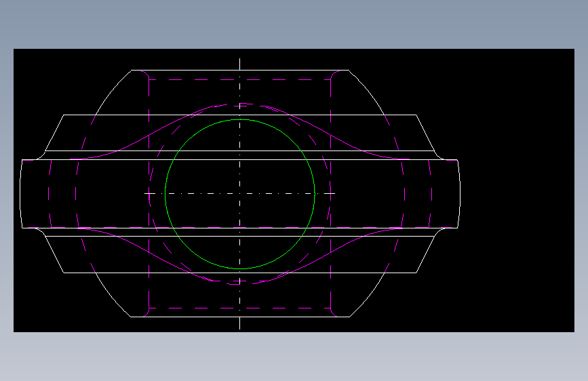Select the white arc at shaft's left end
The height and width of the screenshot is (381, 588).
point(20,194)
